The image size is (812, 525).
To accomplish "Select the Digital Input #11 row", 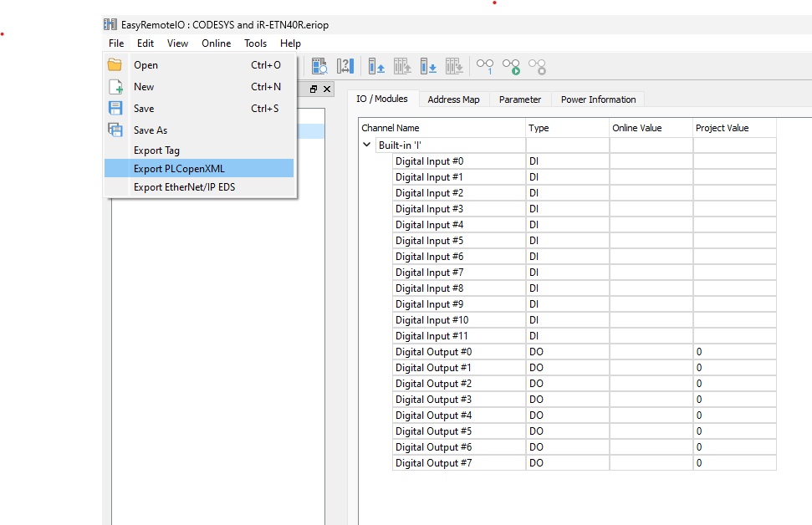I will click(585, 336).
